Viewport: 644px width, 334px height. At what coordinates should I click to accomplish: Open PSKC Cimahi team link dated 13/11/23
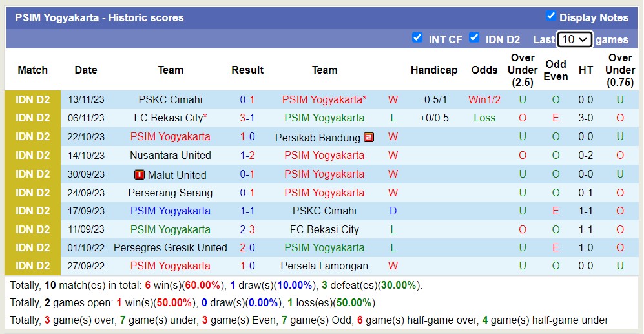[171, 100]
